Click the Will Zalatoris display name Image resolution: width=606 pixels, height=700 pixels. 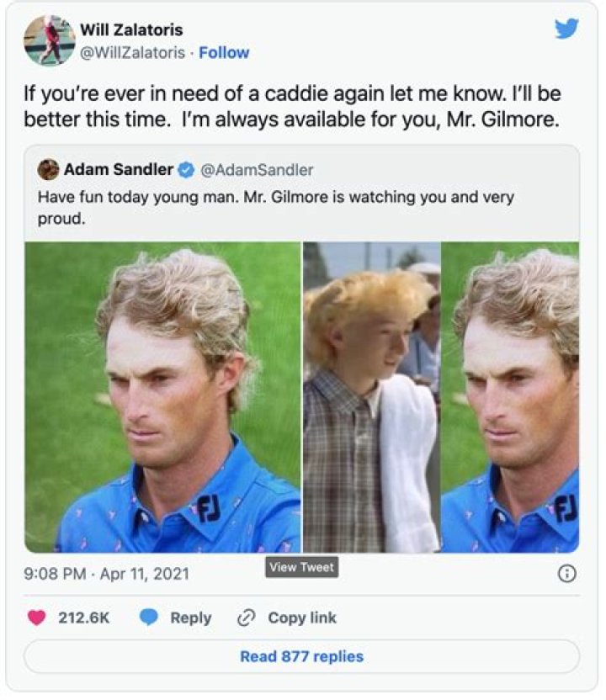pyautogui.click(x=131, y=30)
